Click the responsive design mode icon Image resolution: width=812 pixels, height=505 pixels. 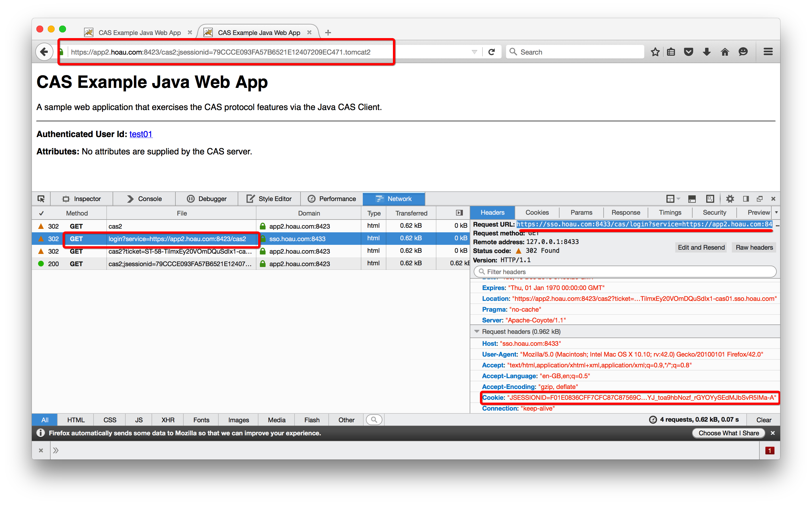click(710, 199)
